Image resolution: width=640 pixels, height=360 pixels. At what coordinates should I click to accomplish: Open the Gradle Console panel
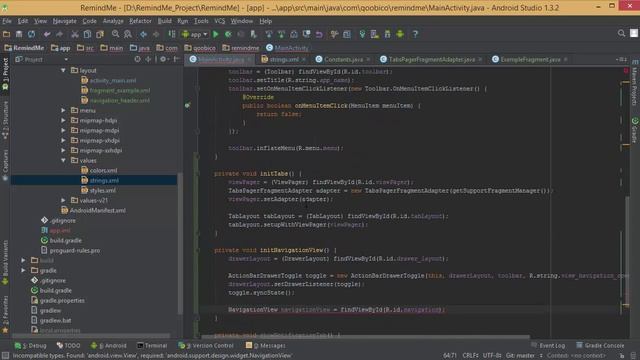(600, 345)
